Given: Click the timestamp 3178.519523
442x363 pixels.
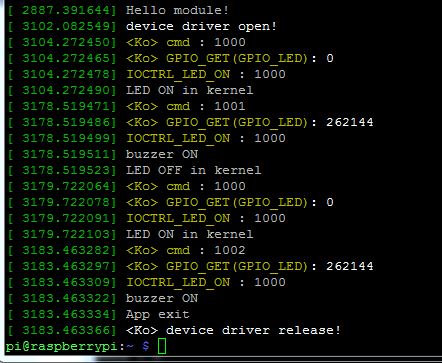Looking at the screenshot, I should click(66, 170).
